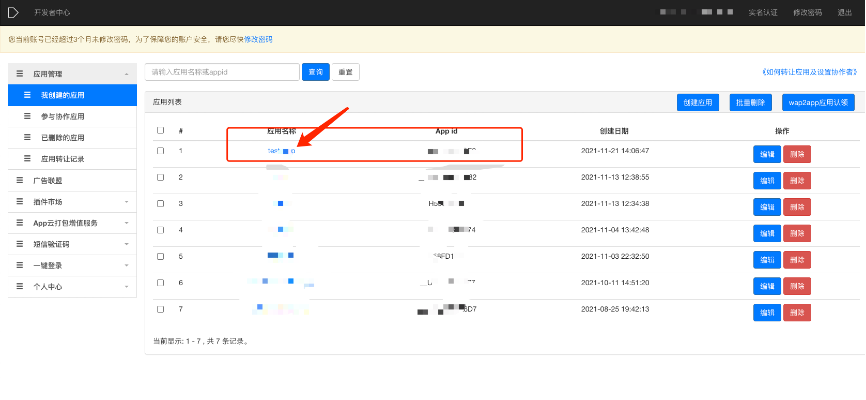Click the 查询 search button
Image resolution: width=866 pixels, height=400 pixels.
point(316,72)
